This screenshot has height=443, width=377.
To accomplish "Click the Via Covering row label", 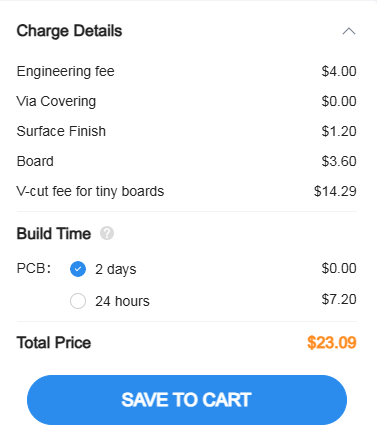I will pos(56,101).
